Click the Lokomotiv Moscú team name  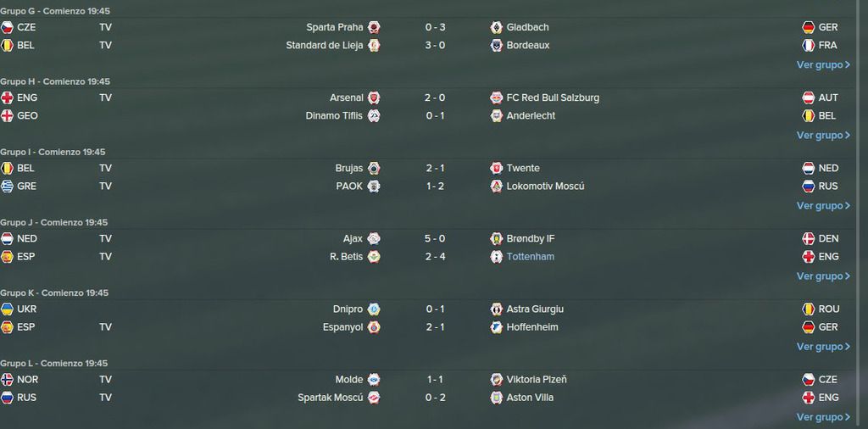(x=545, y=186)
